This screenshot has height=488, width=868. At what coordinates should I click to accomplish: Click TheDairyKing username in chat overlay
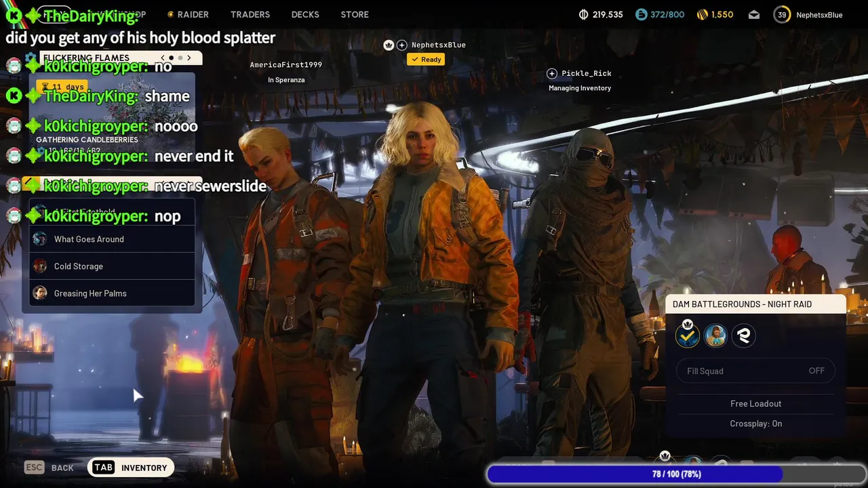tap(91, 17)
